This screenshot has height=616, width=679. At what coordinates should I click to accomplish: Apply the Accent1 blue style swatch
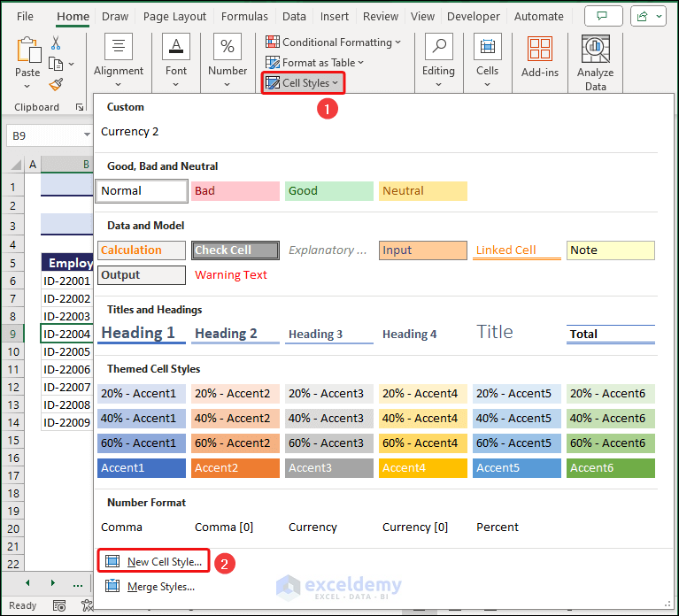pos(142,468)
